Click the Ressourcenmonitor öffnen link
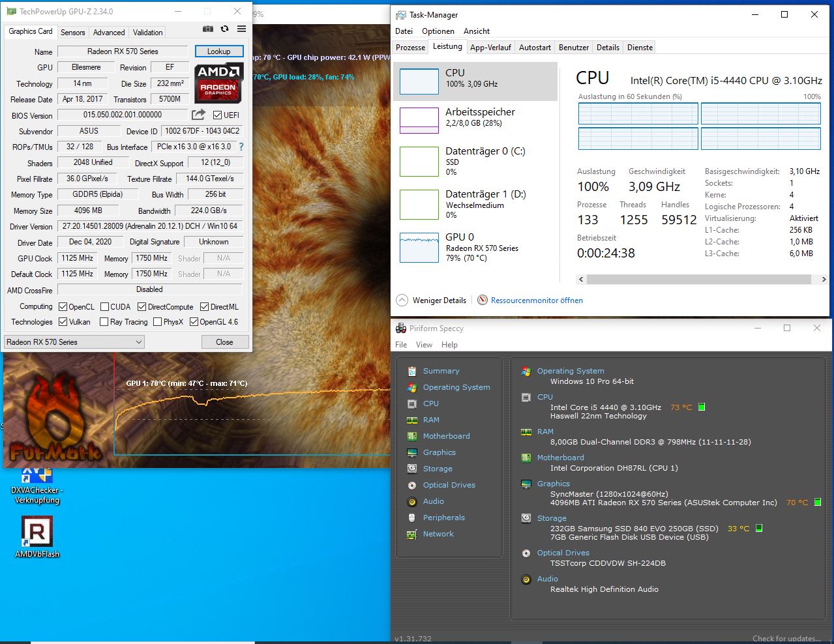The image size is (834, 644). click(537, 300)
